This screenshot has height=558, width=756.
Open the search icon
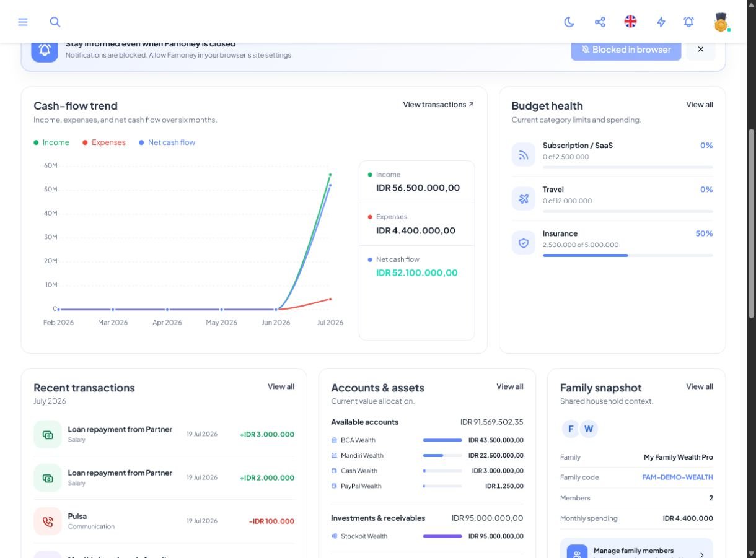55,22
